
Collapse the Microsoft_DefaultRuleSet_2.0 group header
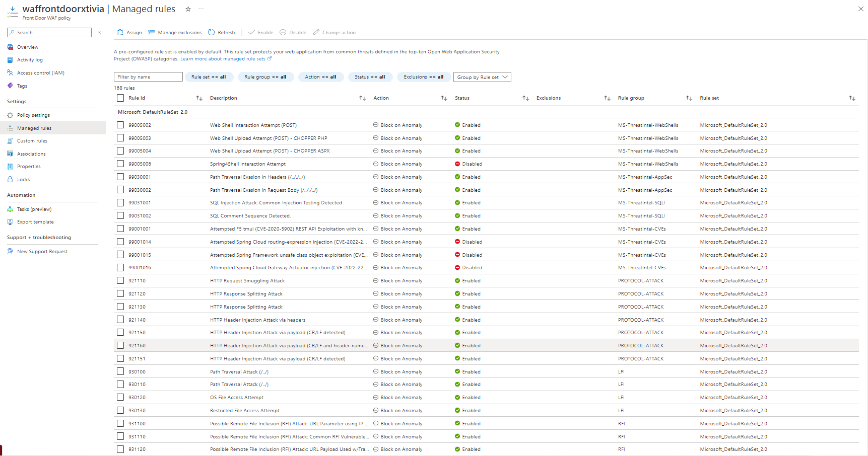[x=153, y=112]
